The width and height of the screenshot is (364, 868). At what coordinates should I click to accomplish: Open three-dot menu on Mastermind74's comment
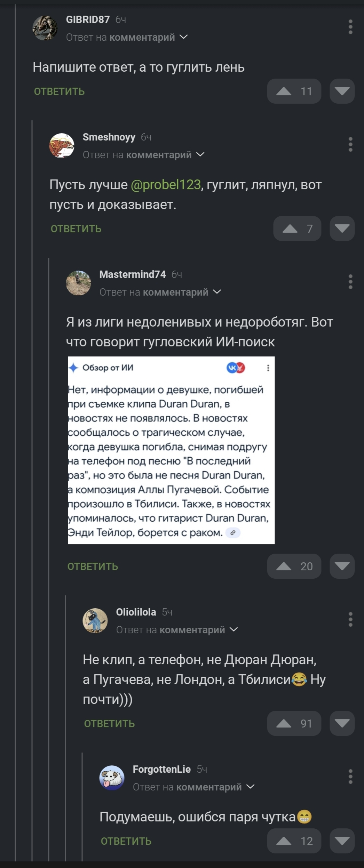coord(350,282)
